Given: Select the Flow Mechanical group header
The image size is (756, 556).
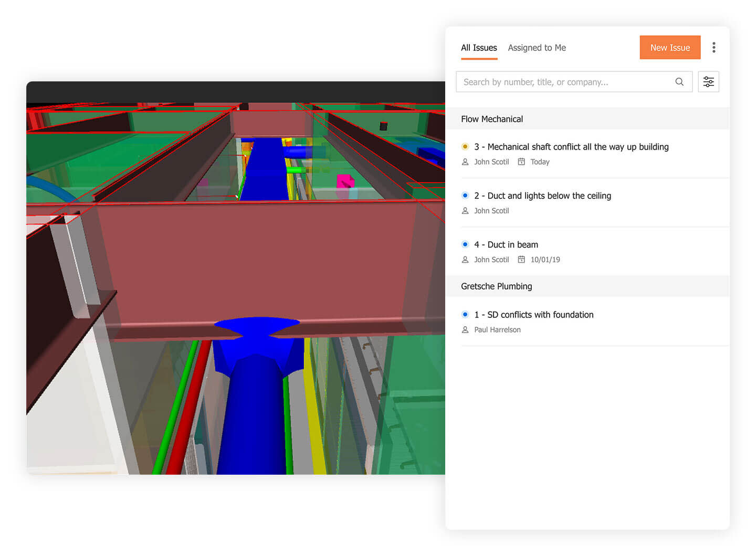Looking at the screenshot, I should click(x=587, y=119).
